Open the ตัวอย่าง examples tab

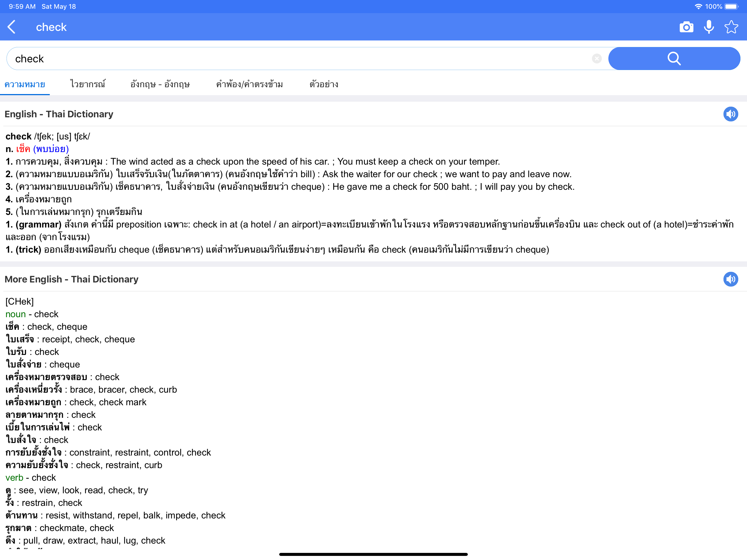click(x=324, y=84)
